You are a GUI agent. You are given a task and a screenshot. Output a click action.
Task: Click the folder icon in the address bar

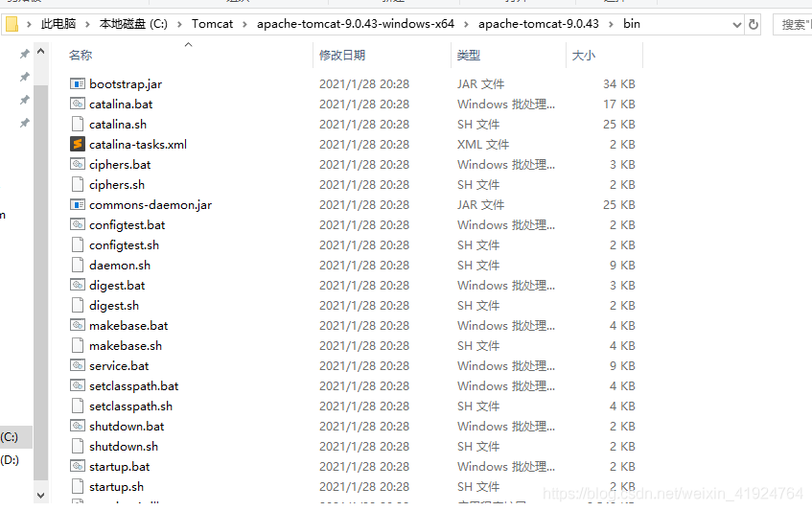point(12,24)
